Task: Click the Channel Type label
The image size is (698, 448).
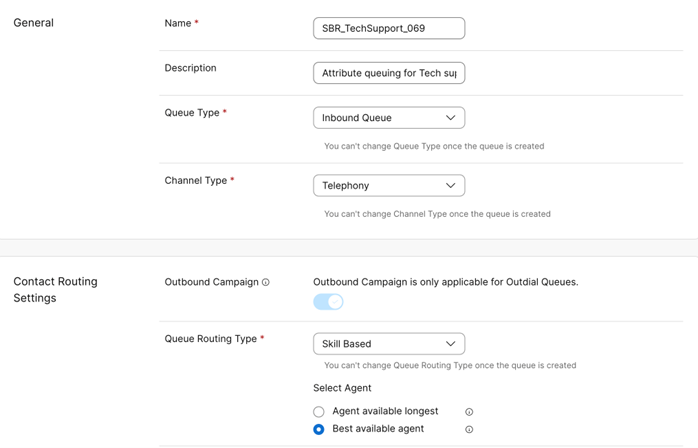Action: coord(196,180)
